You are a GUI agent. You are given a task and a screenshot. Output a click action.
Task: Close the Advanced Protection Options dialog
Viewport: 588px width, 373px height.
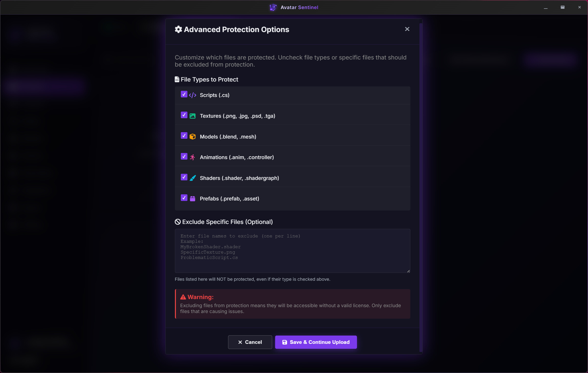(x=407, y=29)
